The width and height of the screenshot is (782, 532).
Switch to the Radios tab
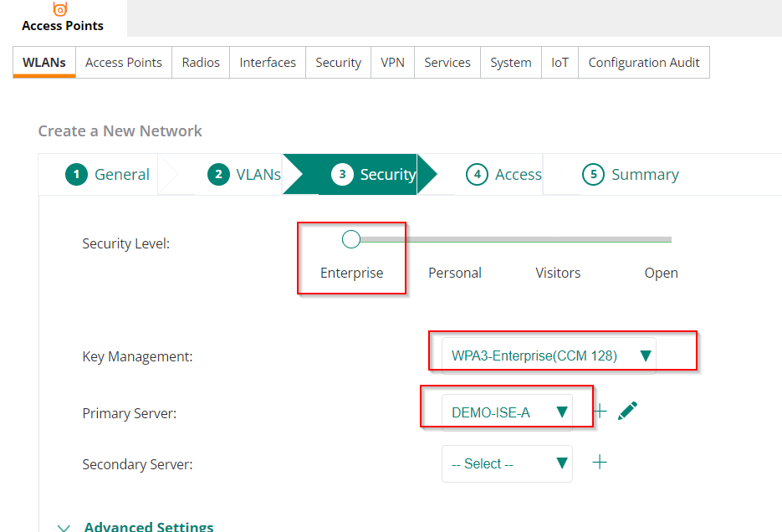pos(201,63)
